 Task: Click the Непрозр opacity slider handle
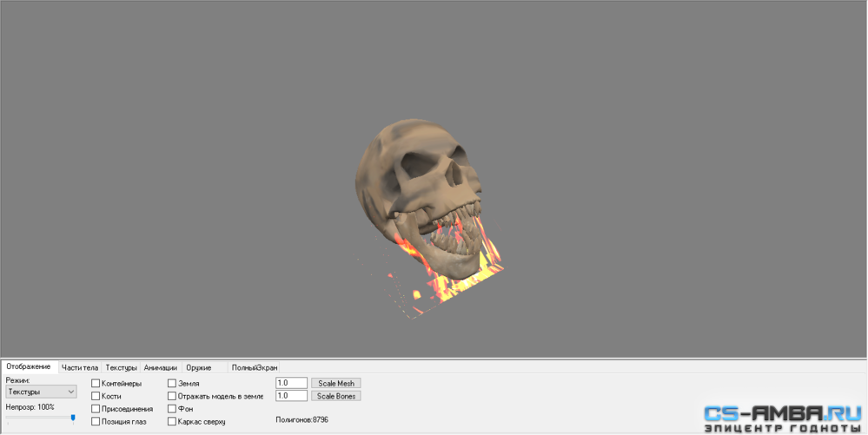pyautogui.click(x=72, y=419)
